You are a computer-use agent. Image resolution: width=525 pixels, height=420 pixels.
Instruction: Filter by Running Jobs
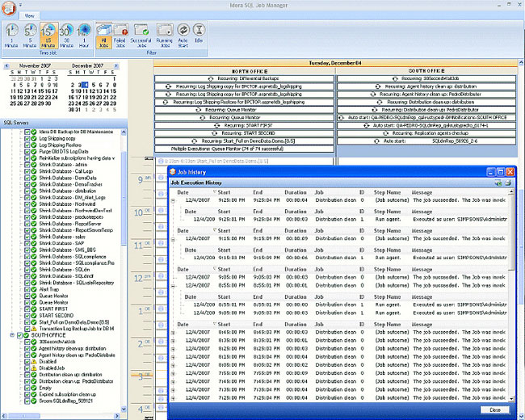(x=165, y=36)
